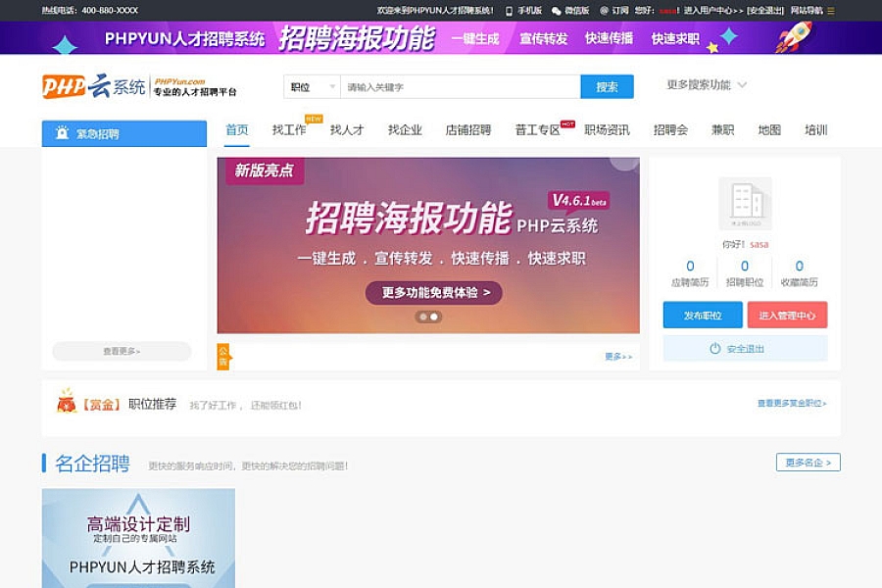Click the 新版亮点 carousel slide image
The image size is (882, 588).
point(428,245)
